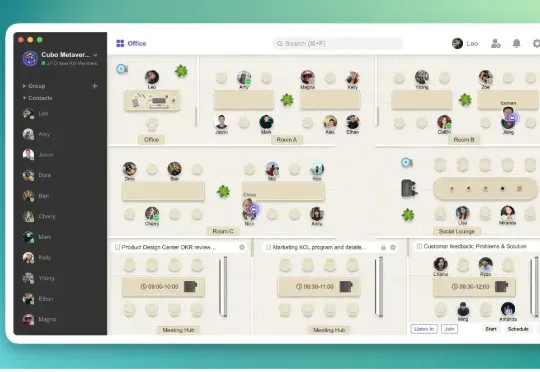
Task: Select contact Kelly in the sidebar
Action: pos(60,257)
